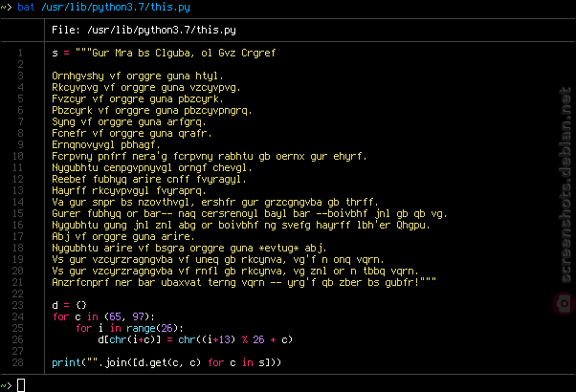
Task: Click line number 1 in the gutter
Action: click(20, 53)
